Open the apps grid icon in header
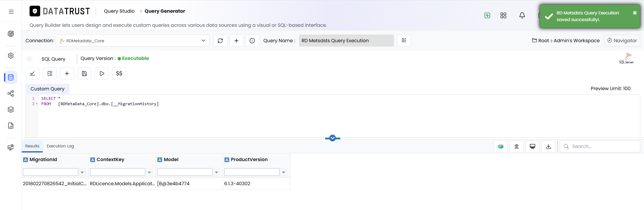644x210 pixels. [x=503, y=15]
